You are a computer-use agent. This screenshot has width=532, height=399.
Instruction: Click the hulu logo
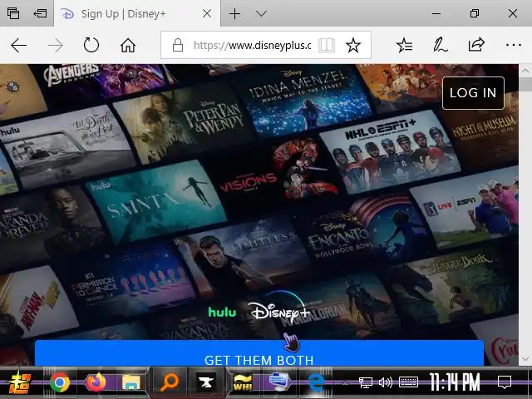222,312
